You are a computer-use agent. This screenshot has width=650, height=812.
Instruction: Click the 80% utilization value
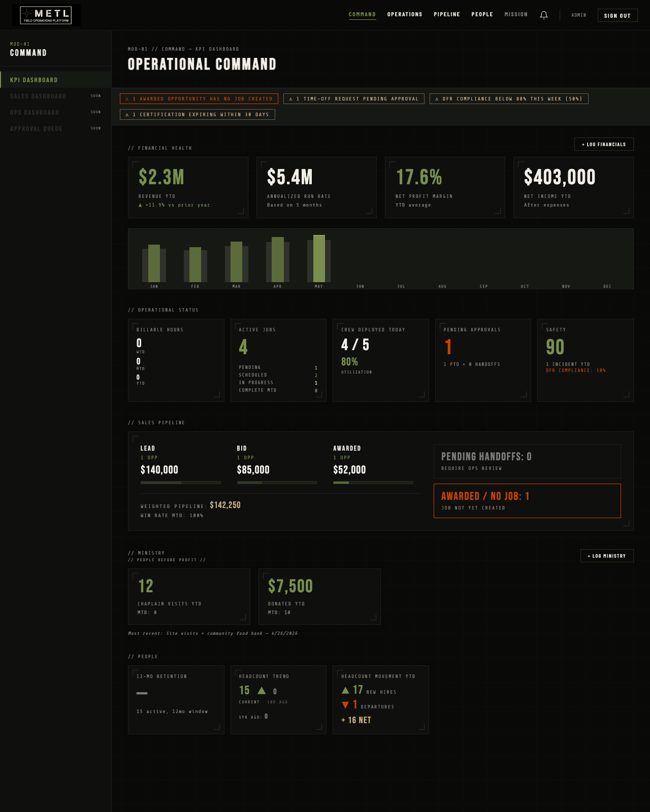[x=349, y=362]
